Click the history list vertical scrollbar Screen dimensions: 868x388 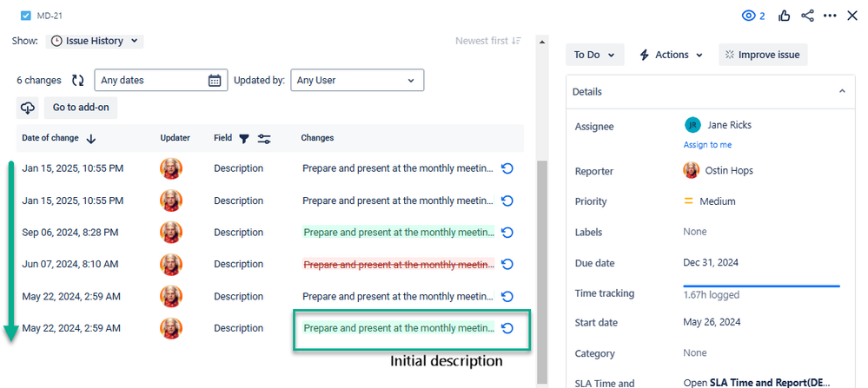(x=542, y=272)
